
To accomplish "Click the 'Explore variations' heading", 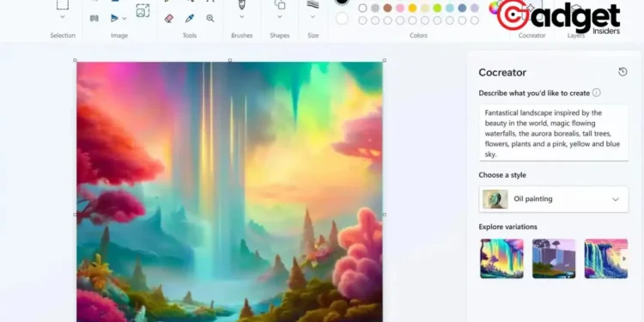I will pyautogui.click(x=507, y=227).
